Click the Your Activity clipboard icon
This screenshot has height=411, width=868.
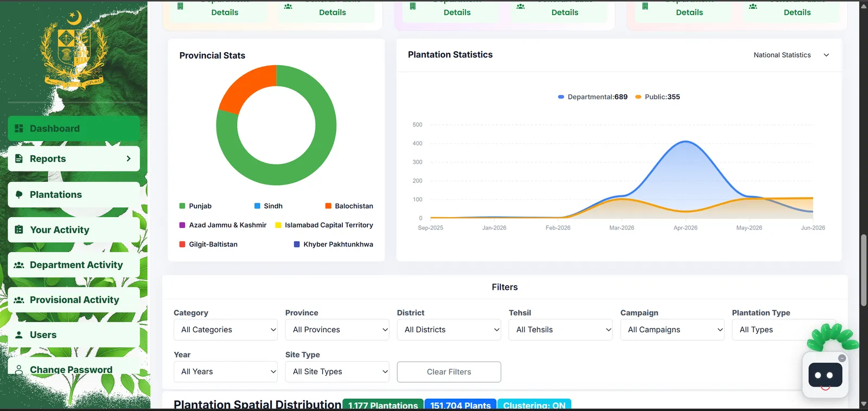19,230
